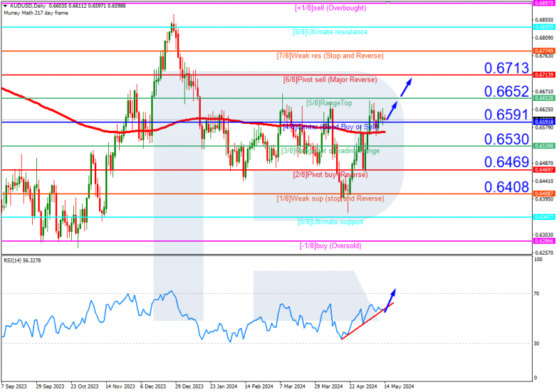Click the large 0.6469 price annotation
The width and height of the screenshot is (557, 392).
tap(506, 162)
